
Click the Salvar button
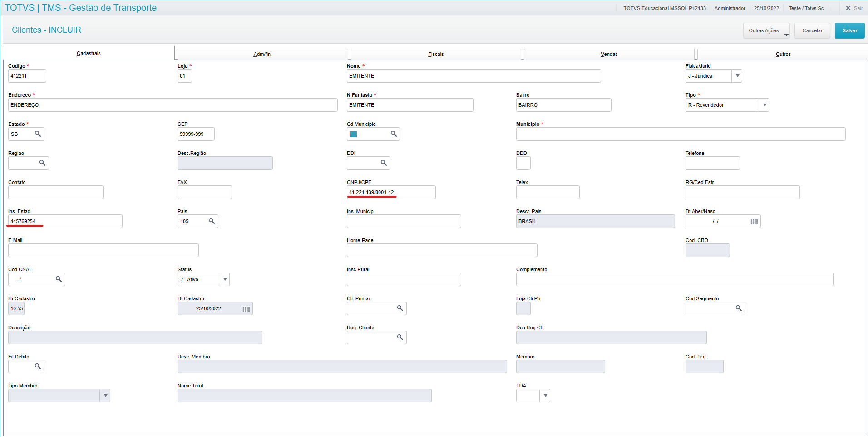point(850,30)
